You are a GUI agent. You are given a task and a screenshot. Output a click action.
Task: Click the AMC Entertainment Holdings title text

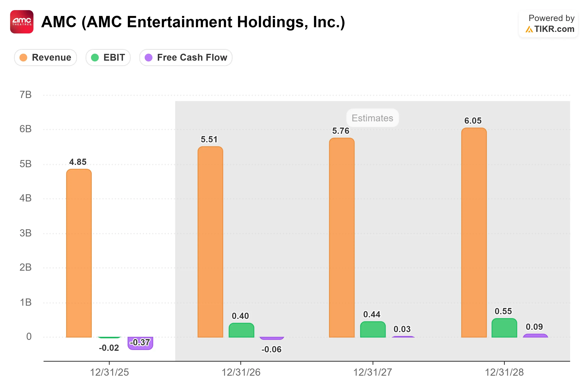(x=193, y=22)
